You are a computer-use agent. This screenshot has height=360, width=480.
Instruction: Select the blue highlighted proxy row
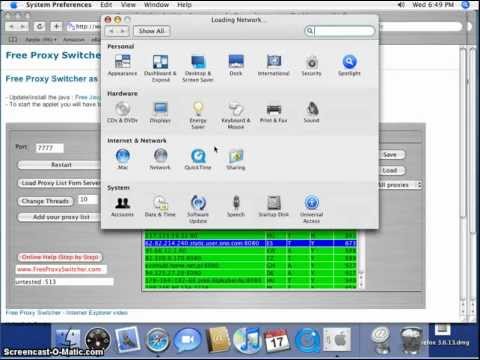(x=250, y=243)
